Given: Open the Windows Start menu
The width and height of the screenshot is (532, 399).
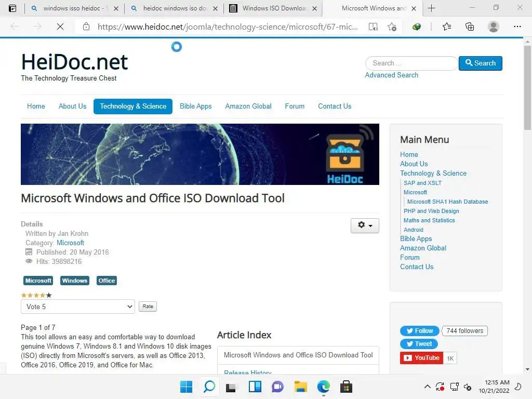Looking at the screenshot, I should click(187, 387).
